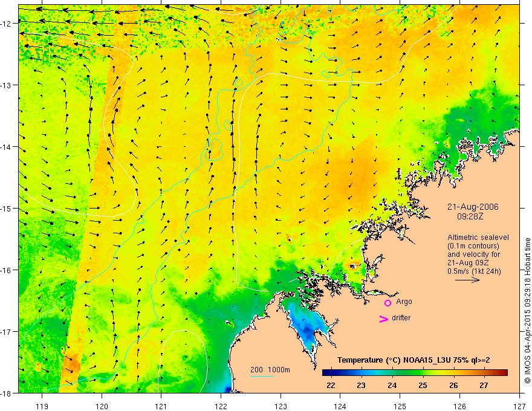Click the longitude axis label 122
The image size is (532, 411).
(x=221, y=406)
